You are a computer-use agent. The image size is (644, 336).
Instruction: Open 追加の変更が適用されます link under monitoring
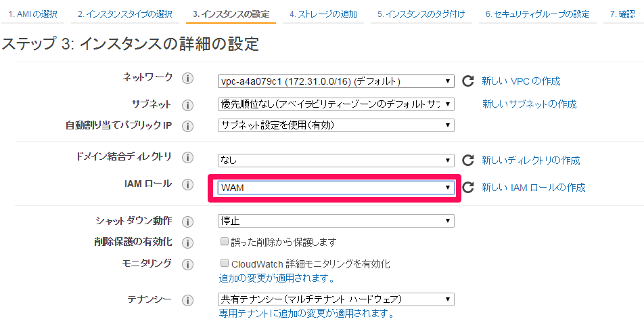277,278
